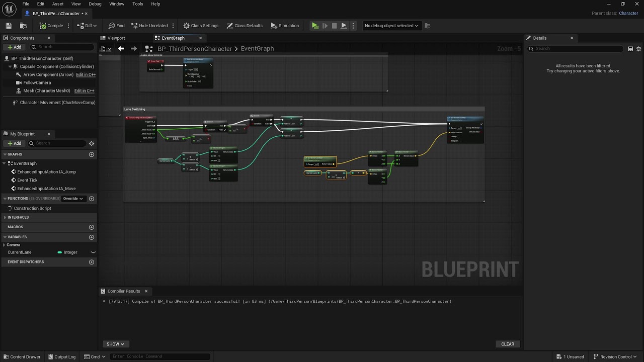
Task: Open the File menu
Action: (x=26, y=4)
